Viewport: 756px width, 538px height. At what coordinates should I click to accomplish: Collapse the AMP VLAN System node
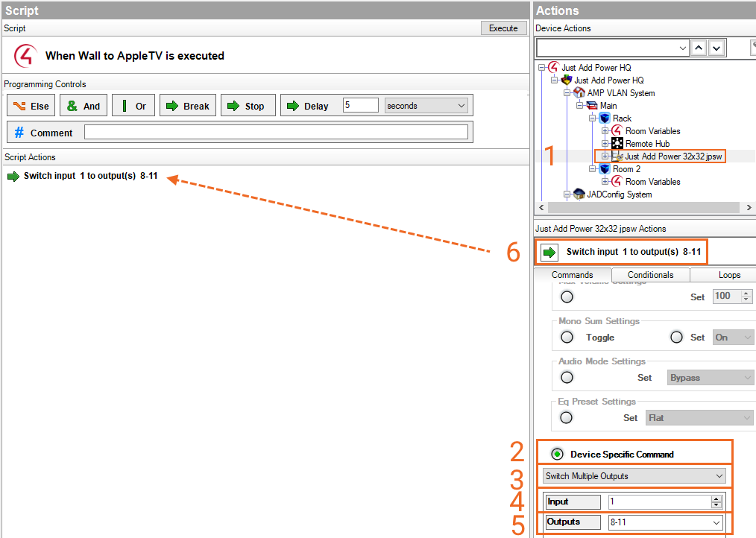(567, 92)
